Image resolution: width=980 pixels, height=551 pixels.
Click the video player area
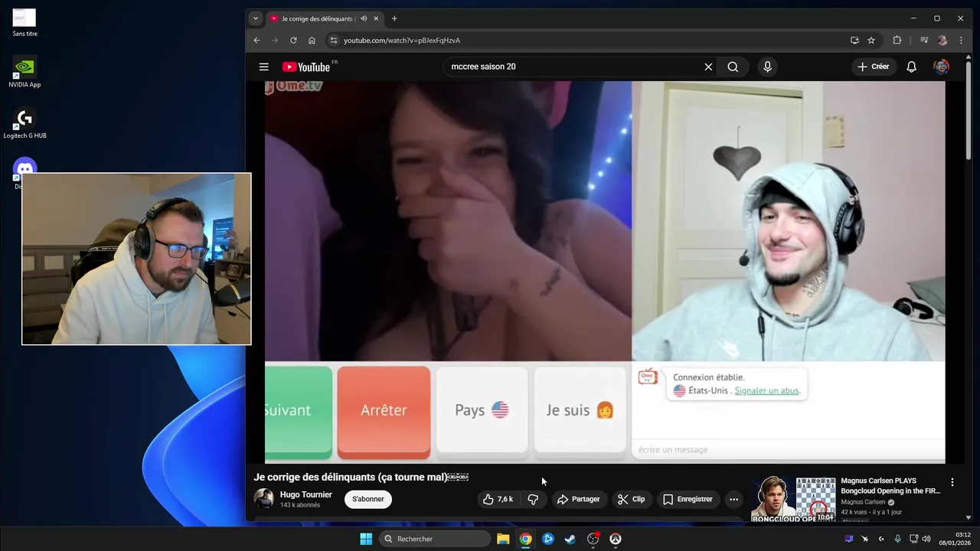605,272
